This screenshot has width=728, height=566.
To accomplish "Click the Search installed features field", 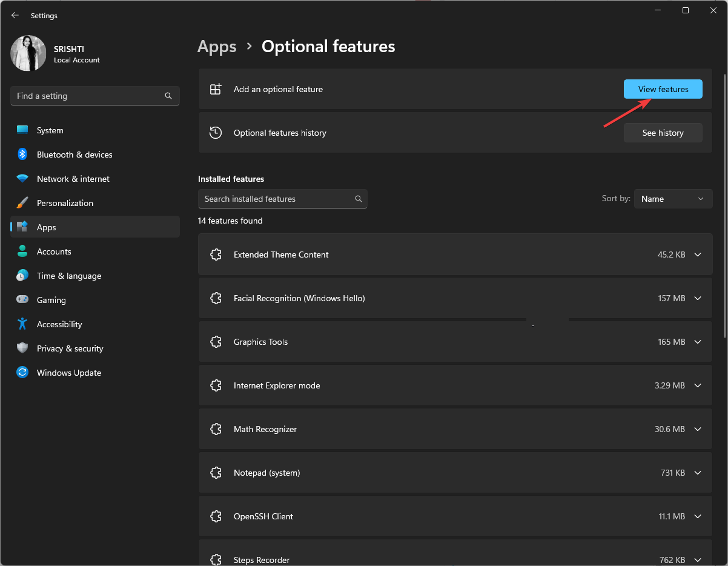I will click(283, 199).
